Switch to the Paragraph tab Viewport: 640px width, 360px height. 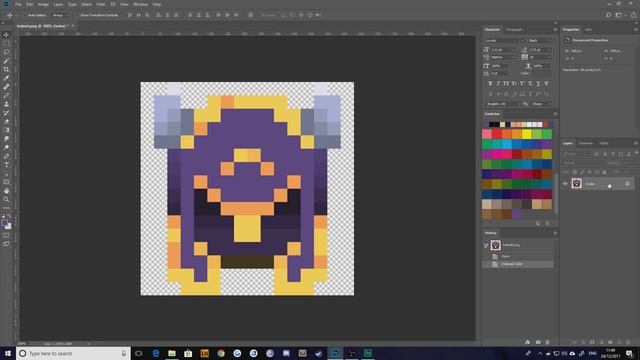click(514, 30)
